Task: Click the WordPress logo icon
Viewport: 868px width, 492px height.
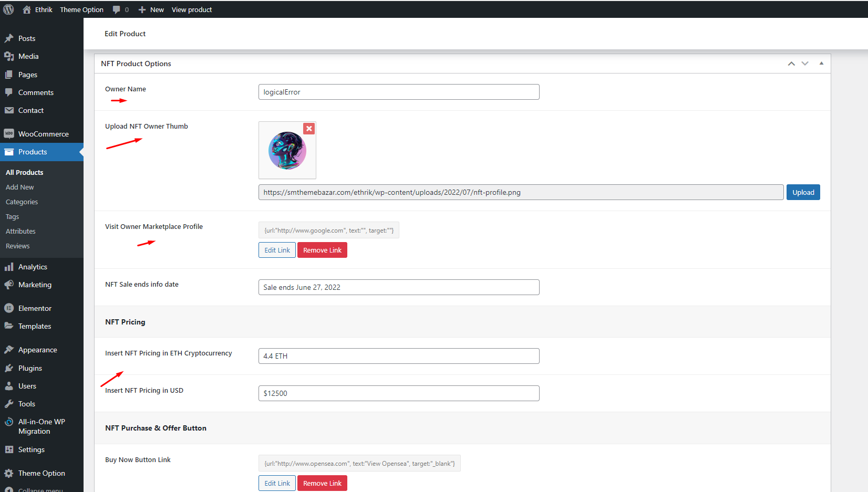Action: point(8,9)
